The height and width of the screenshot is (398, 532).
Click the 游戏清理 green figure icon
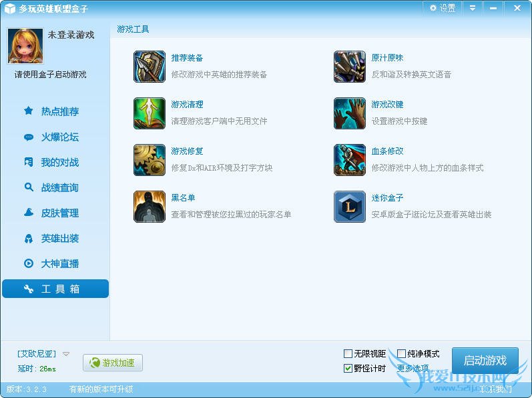[x=150, y=113]
